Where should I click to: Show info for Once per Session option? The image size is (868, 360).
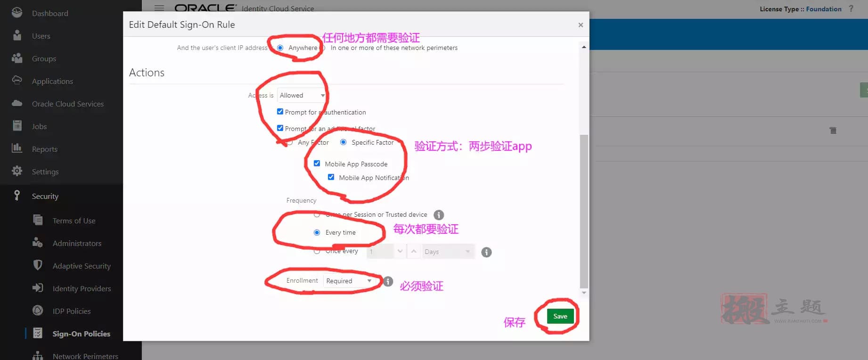pyautogui.click(x=439, y=215)
